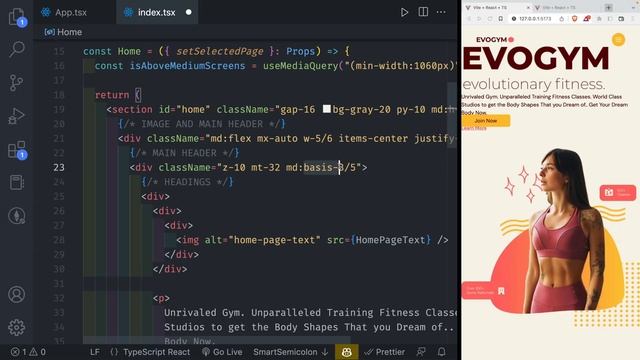Image resolution: width=640 pixels, height=360 pixels.
Task: Change the LF line ending setting
Action: [95, 352]
